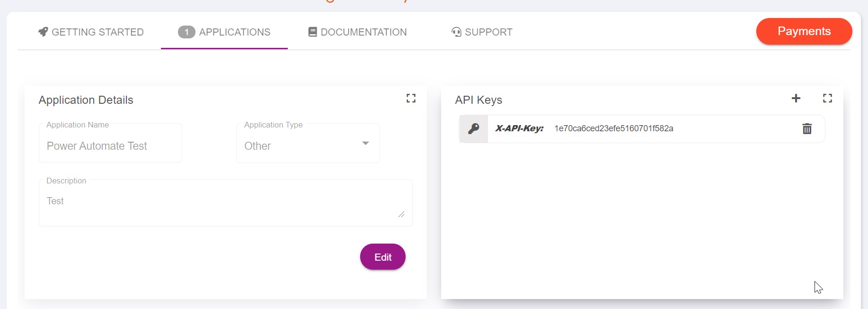
Task: Open Payments with the orange button
Action: [x=803, y=31]
